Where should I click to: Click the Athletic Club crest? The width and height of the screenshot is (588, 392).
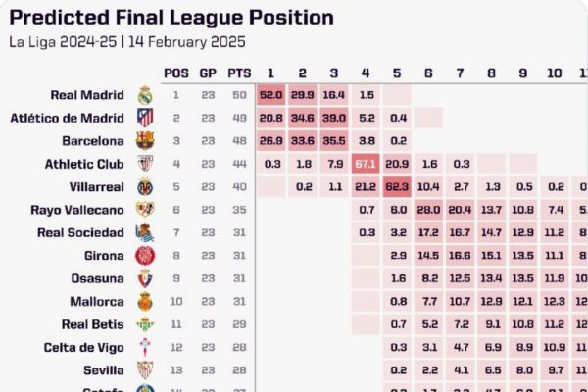[145, 164]
